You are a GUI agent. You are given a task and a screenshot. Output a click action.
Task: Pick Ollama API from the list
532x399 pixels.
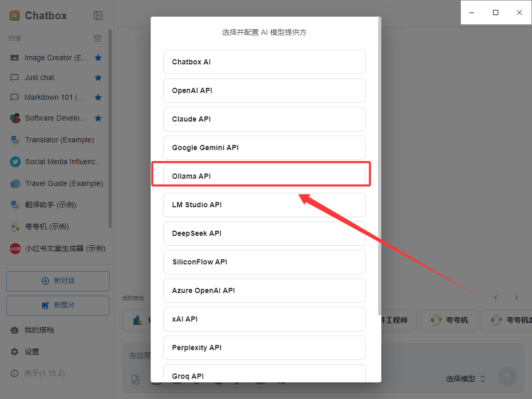coord(264,176)
